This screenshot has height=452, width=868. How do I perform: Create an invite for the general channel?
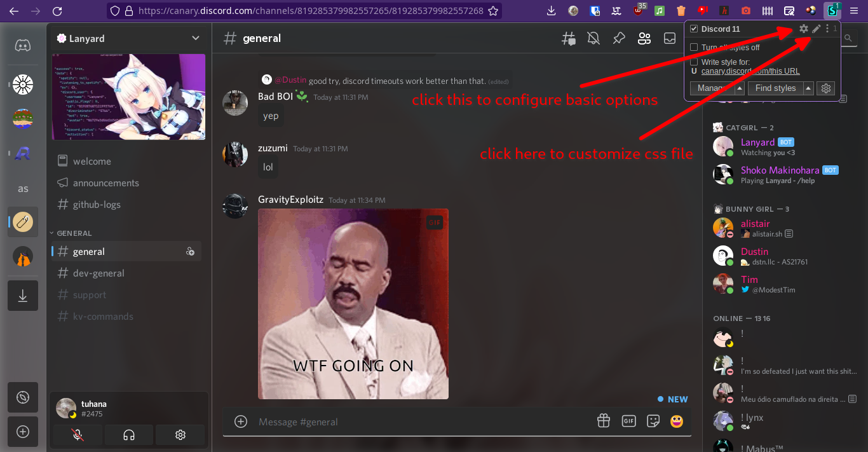(190, 252)
